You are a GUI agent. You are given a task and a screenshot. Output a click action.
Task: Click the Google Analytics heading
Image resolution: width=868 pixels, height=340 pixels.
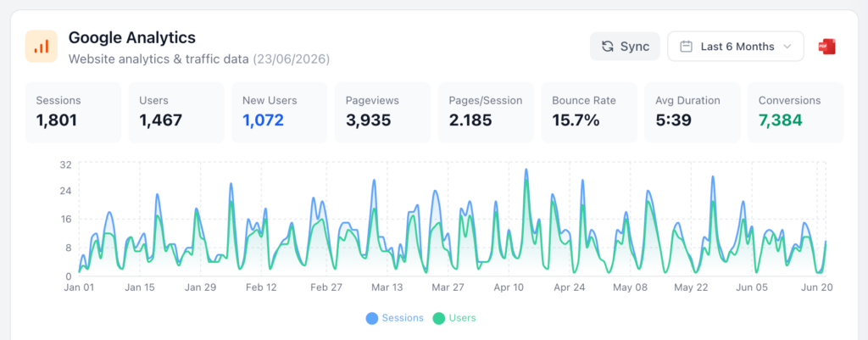131,37
